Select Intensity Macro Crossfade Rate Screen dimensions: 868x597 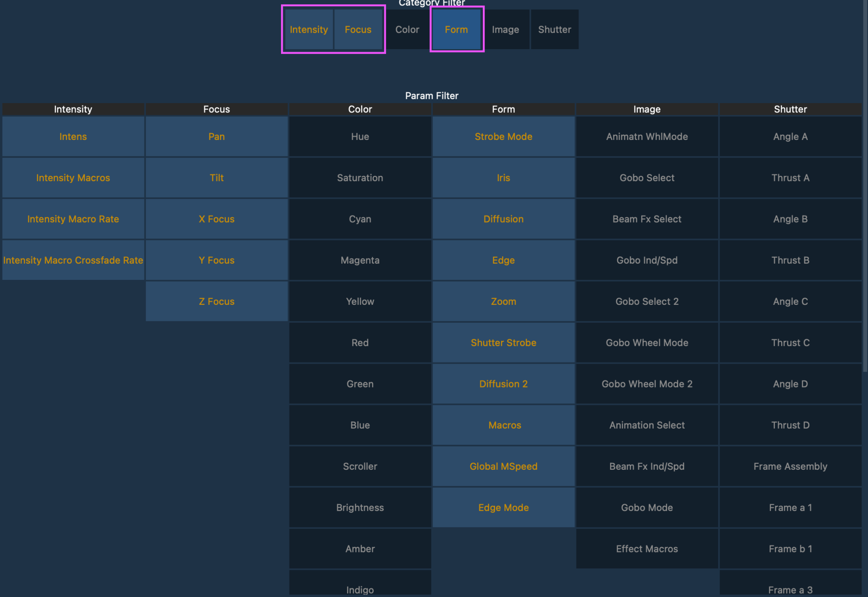pos(73,260)
